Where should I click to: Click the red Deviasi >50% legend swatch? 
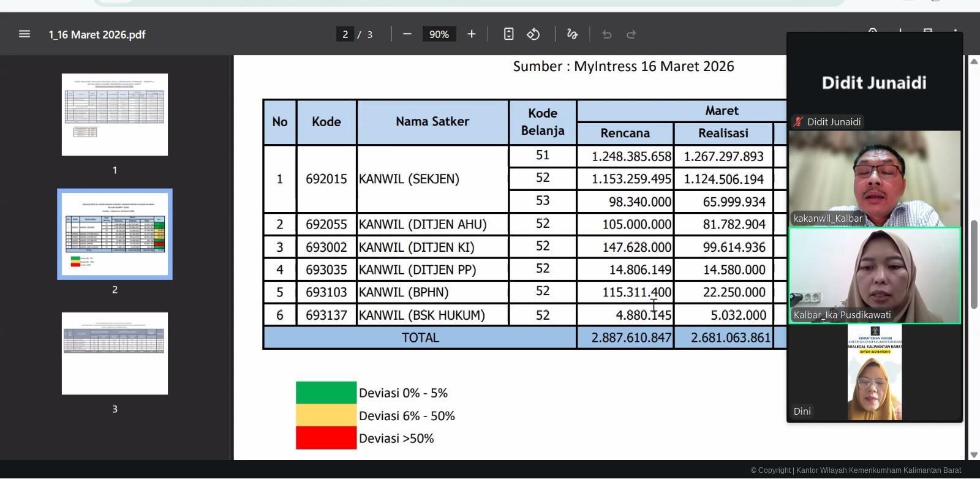326,438
